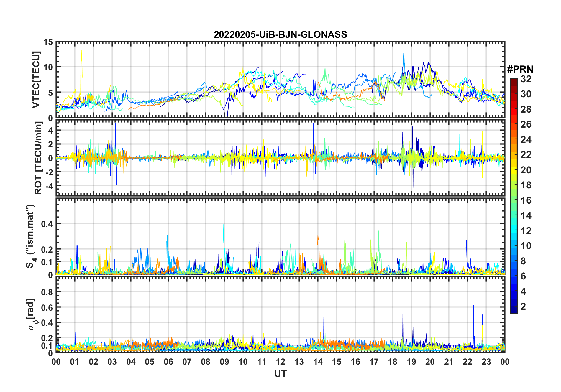This screenshot has width=561, height=392.
Task: Click the "21" hour tick on UT axis
Action: tap(449, 362)
